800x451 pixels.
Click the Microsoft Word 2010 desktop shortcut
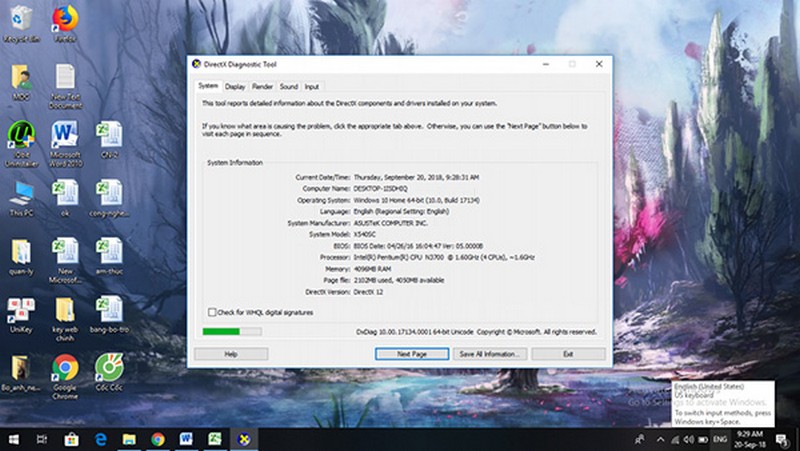pyautogui.click(x=65, y=137)
